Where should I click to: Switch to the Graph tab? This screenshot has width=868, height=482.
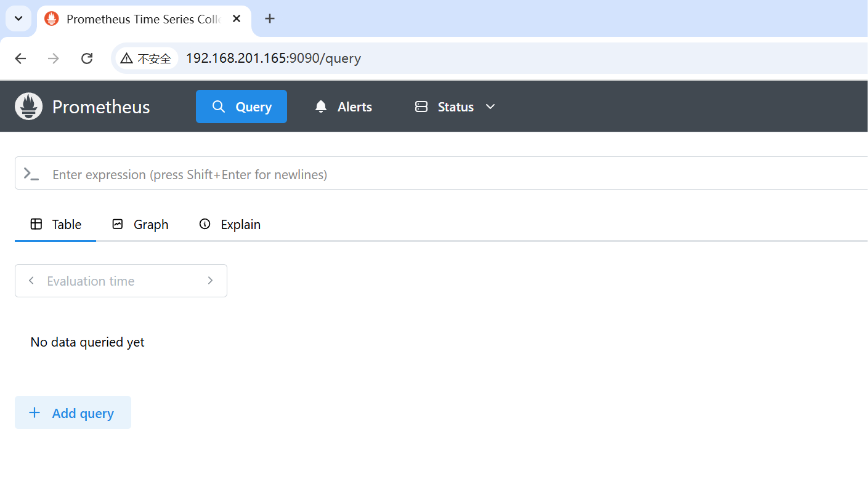(140, 225)
